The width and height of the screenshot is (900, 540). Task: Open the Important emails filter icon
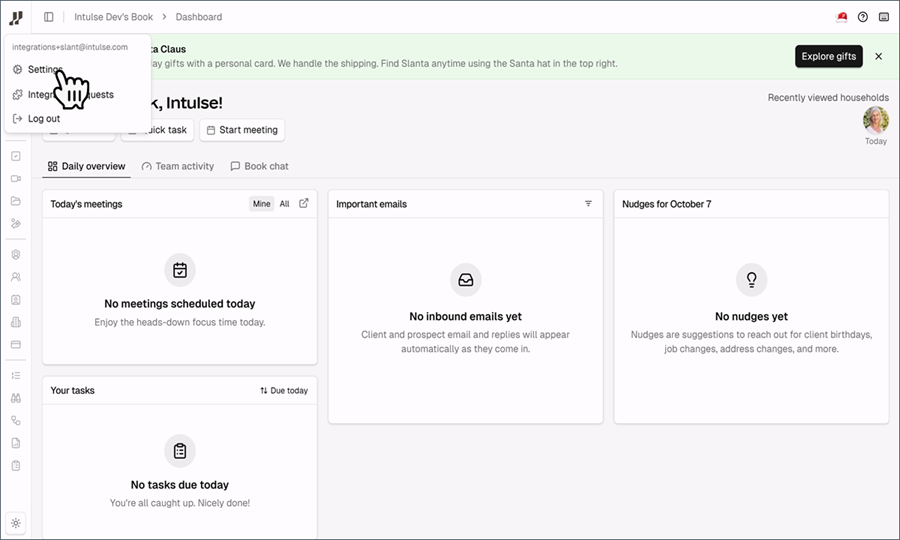point(588,204)
